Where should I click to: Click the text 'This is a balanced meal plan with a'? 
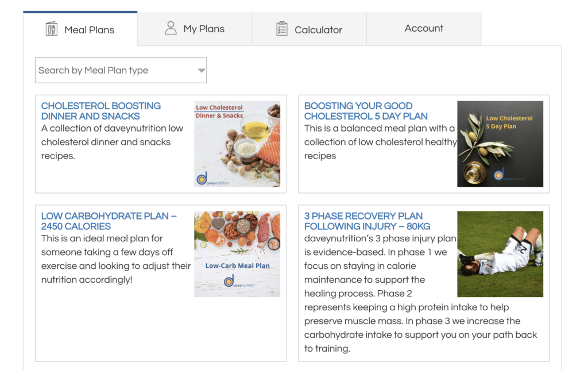(379, 128)
